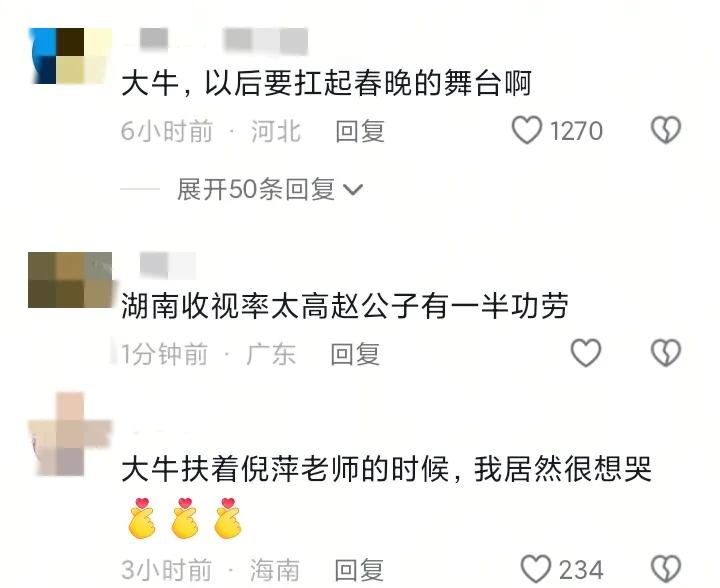
Task: Reply to the 6小时前 河北 comment
Action: point(360,131)
